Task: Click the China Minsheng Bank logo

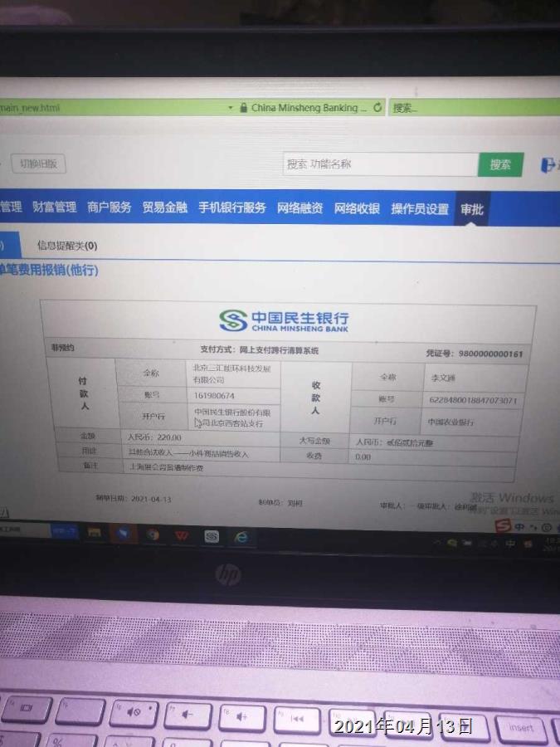Action: pyautogui.click(x=284, y=320)
